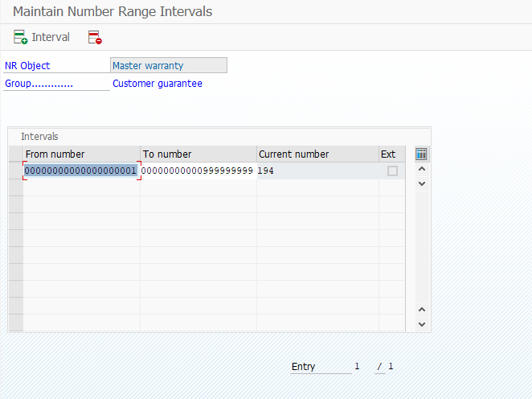532x399 pixels.
Task: Click the Group label
Action: [x=39, y=84]
